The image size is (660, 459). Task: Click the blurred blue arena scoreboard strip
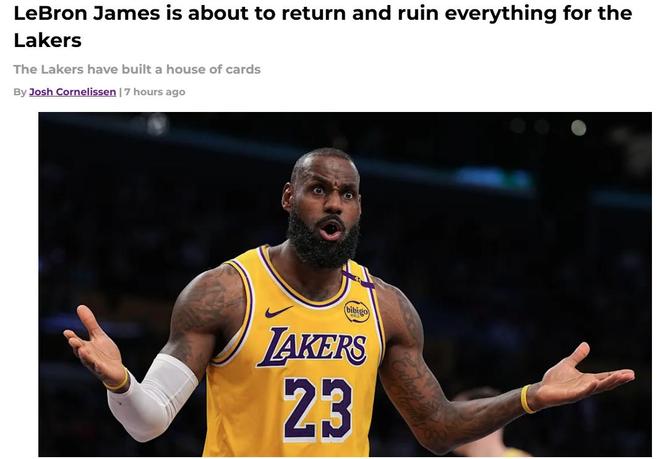(492, 179)
